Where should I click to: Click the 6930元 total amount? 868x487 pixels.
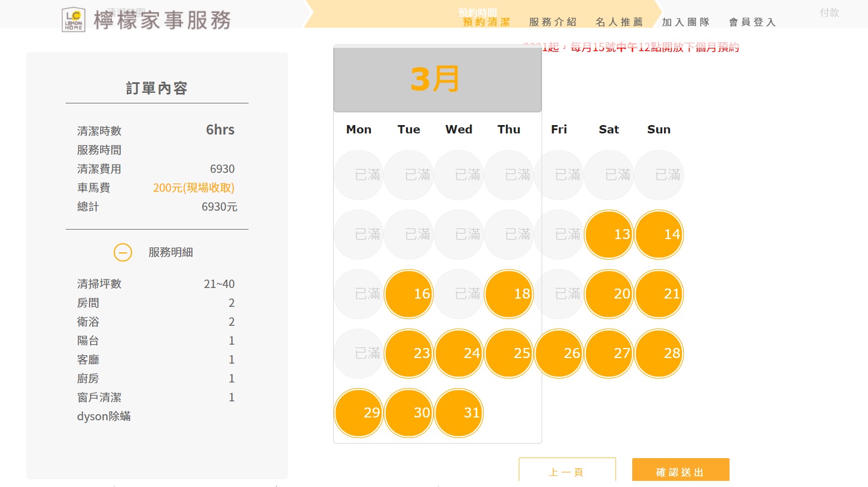[x=219, y=207]
